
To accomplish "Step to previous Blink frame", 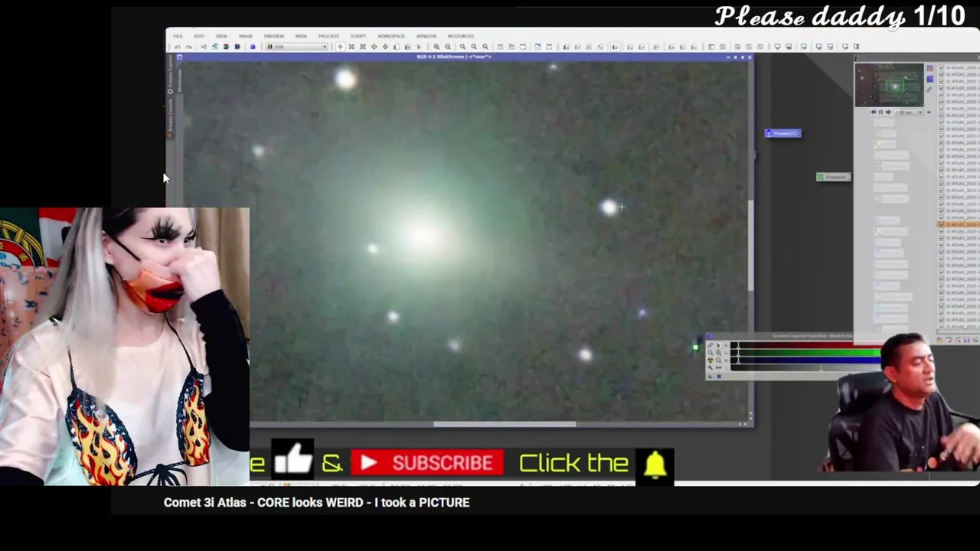I will coord(874,112).
